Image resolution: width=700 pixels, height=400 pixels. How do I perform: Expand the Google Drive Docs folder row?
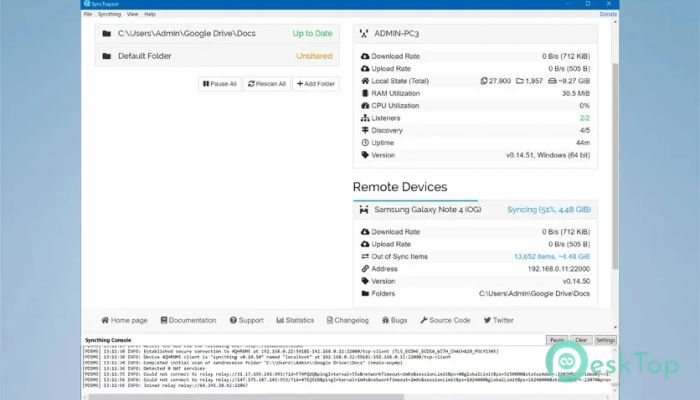[217, 33]
